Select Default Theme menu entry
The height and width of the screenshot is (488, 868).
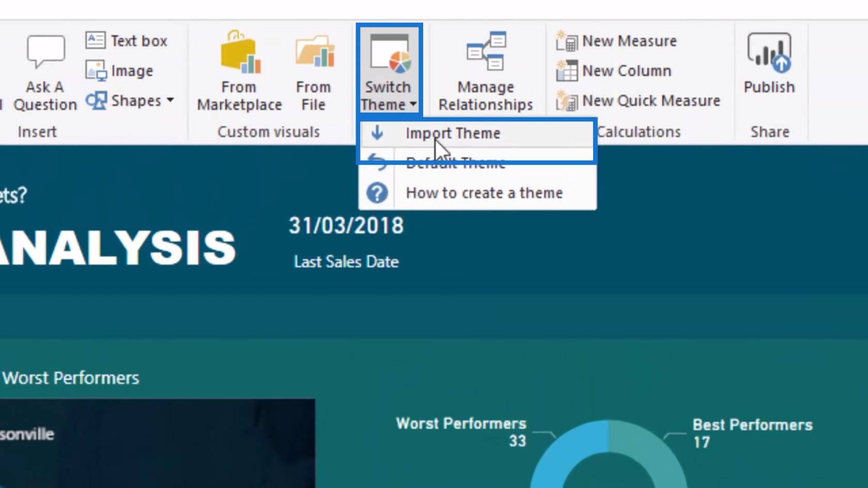pyautogui.click(x=477, y=163)
